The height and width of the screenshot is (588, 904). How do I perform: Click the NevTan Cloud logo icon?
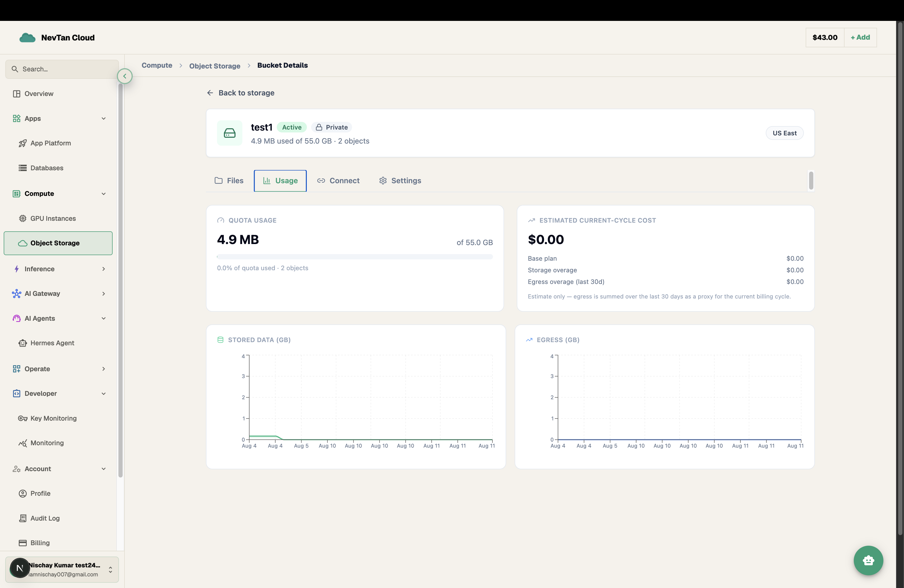(x=27, y=38)
